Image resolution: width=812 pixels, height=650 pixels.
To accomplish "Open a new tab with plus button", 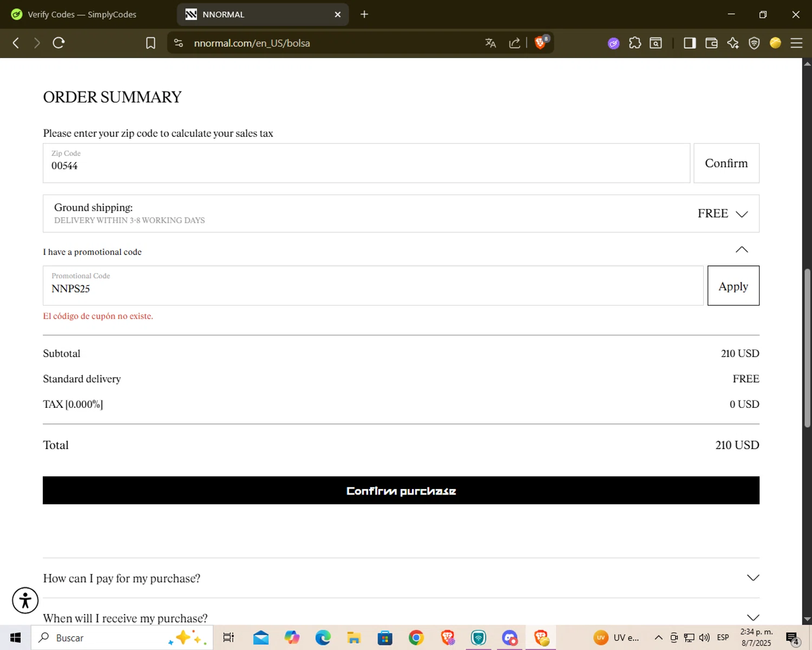I will click(x=364, y=14).
